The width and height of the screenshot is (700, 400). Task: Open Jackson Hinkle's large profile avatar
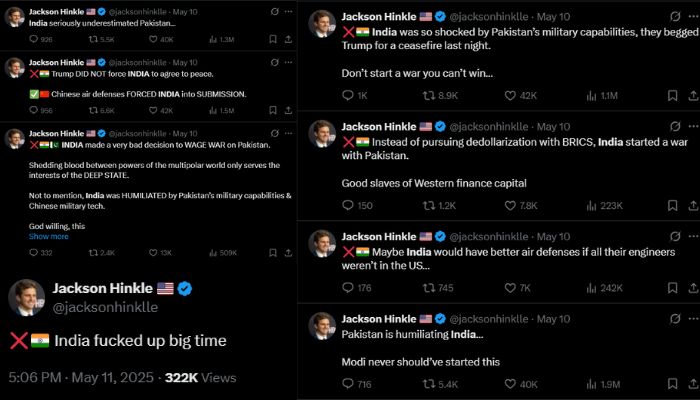[27, 298]
